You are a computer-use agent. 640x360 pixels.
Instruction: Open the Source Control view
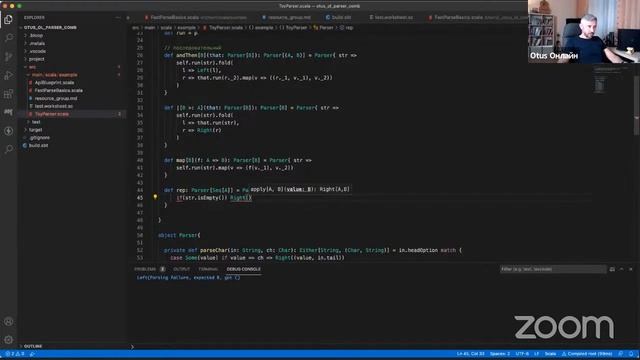[x=8, y=56]
